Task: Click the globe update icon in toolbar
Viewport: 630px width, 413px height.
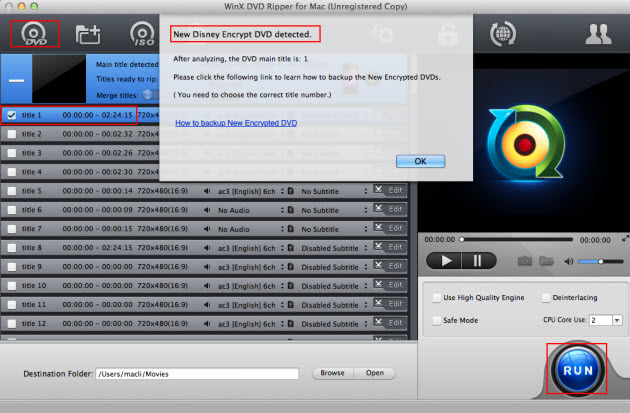Action: (503, 33)
